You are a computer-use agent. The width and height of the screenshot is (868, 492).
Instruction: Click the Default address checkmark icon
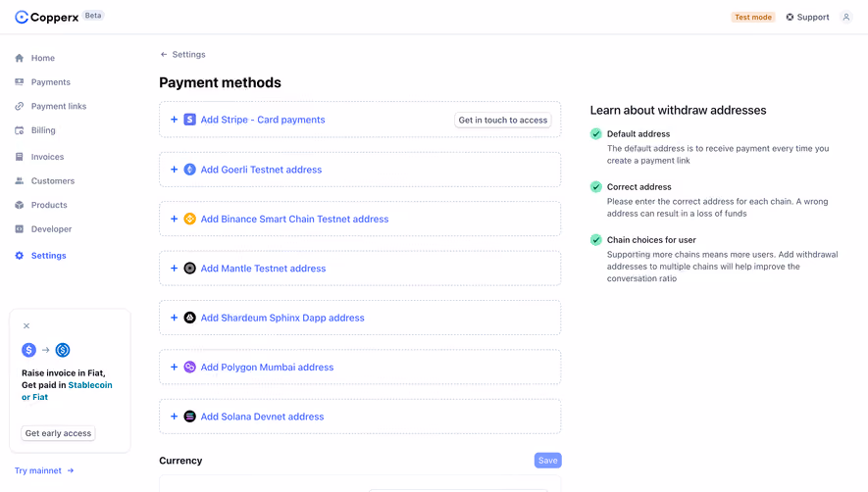point(596,134)
